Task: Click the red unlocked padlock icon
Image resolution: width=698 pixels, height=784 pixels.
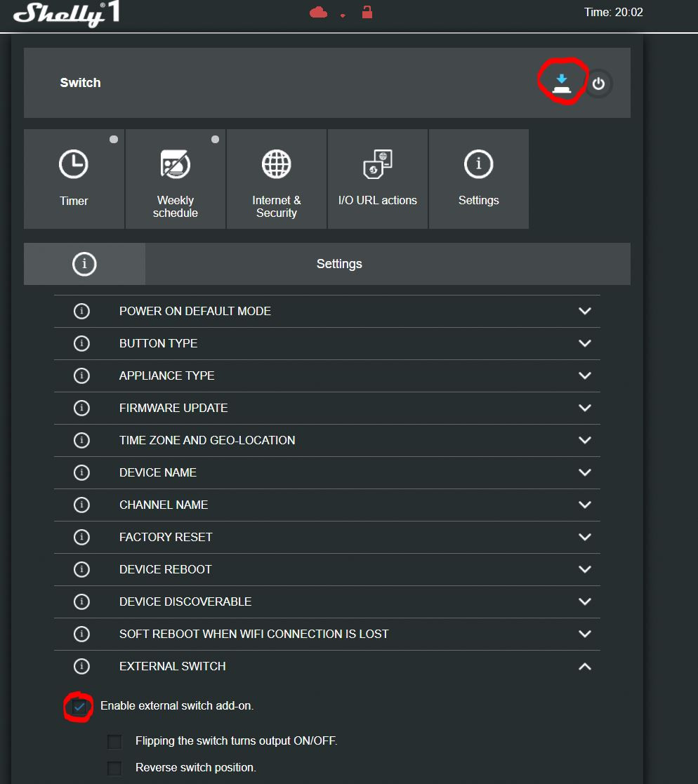Action: (367, 12)
